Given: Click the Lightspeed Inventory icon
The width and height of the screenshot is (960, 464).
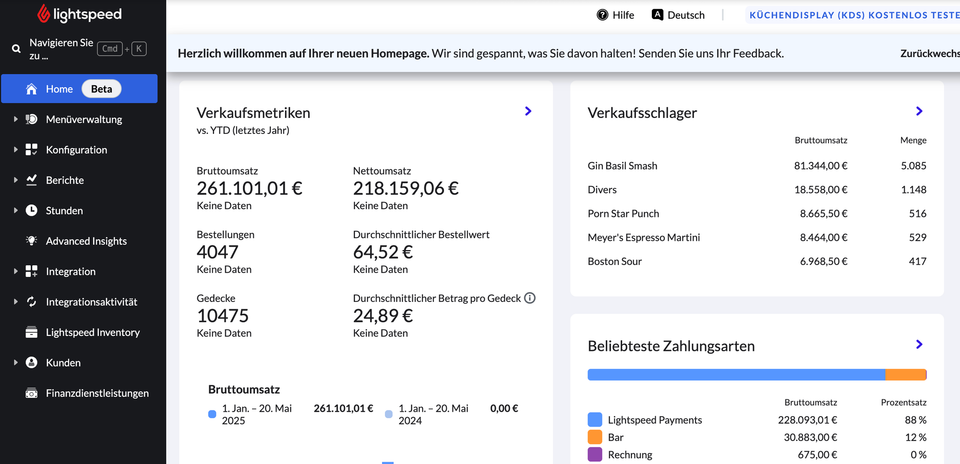Looking at the screenshot, I should pyautogui.click(x=32, y=332).
